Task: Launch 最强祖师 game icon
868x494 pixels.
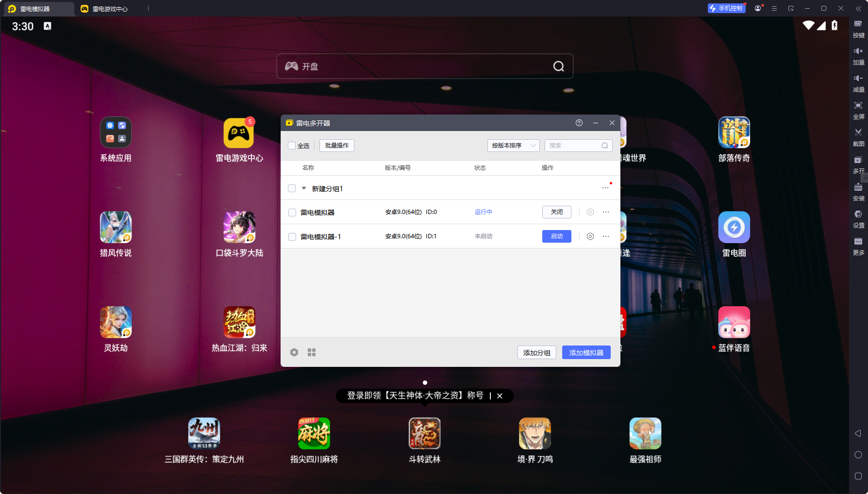Action: [x=645, y=433]
